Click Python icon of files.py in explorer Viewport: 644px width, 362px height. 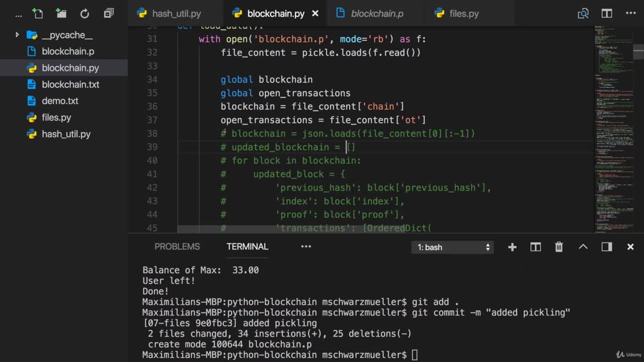pos(32,118)
